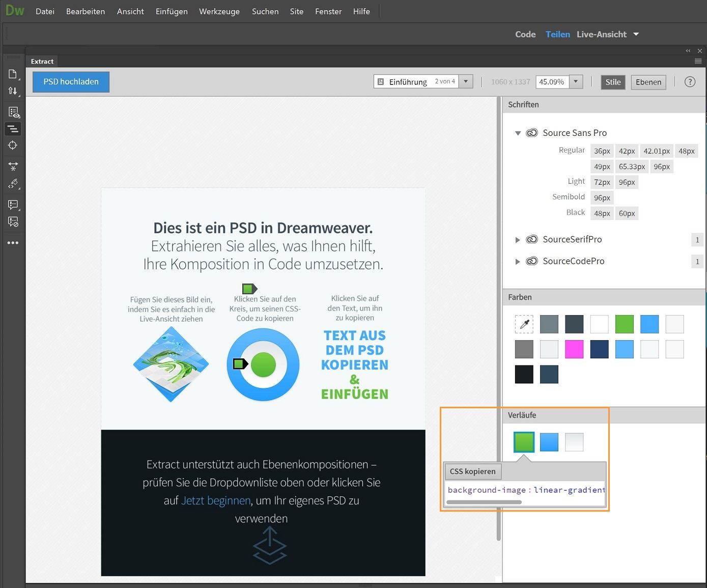Screen dimensions: 707x588
Task: Select the green gradient swatch in Verläufe
Action: point(524,442)
